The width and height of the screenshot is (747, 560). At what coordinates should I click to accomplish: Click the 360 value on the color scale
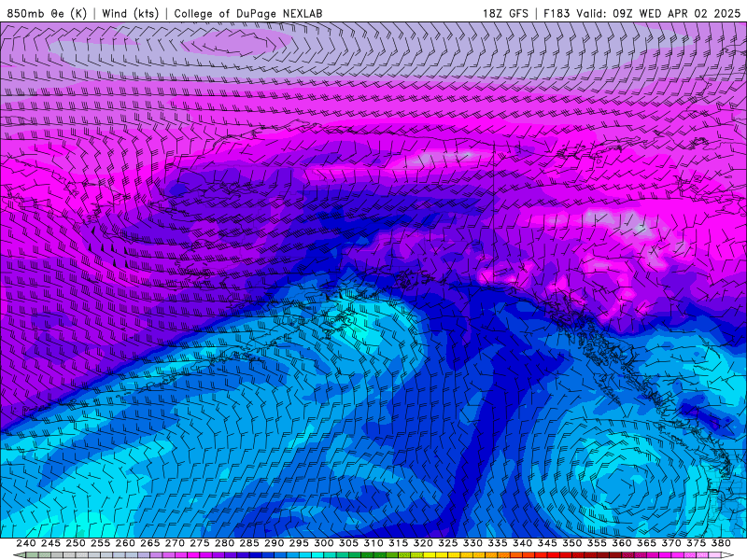(622, 543)
